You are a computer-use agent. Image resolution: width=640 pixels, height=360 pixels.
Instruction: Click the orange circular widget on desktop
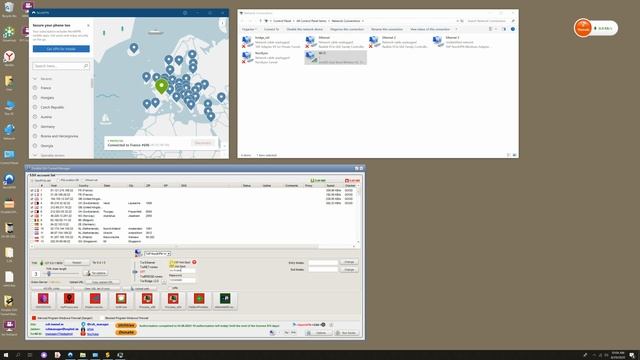583,28
